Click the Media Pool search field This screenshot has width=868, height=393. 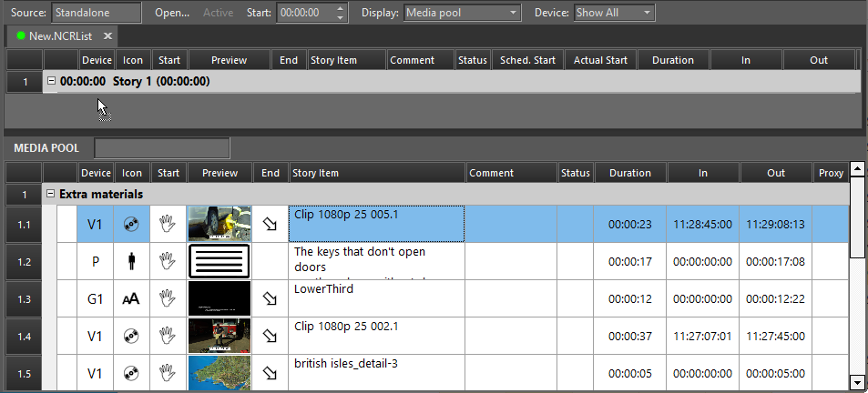point(162,147)
